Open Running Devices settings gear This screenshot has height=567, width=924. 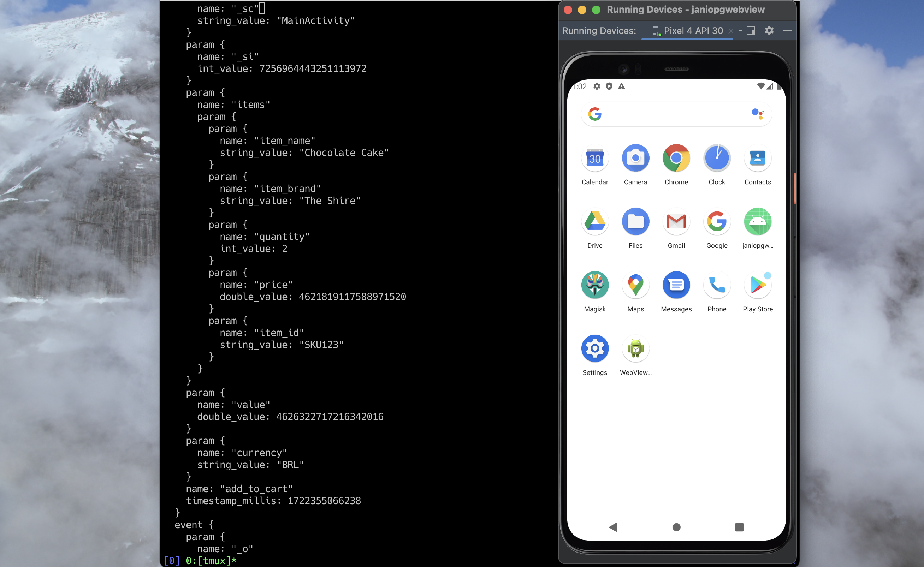pos(769,30)
